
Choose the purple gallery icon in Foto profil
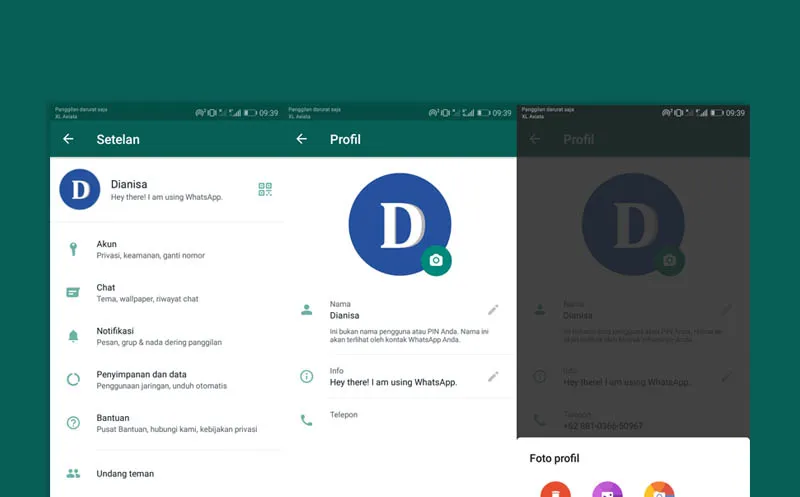607,490
